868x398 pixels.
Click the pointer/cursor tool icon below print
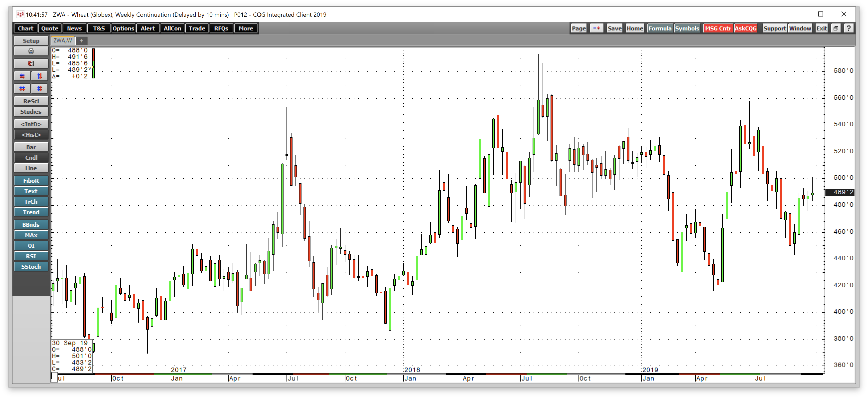tap(31, 63)
